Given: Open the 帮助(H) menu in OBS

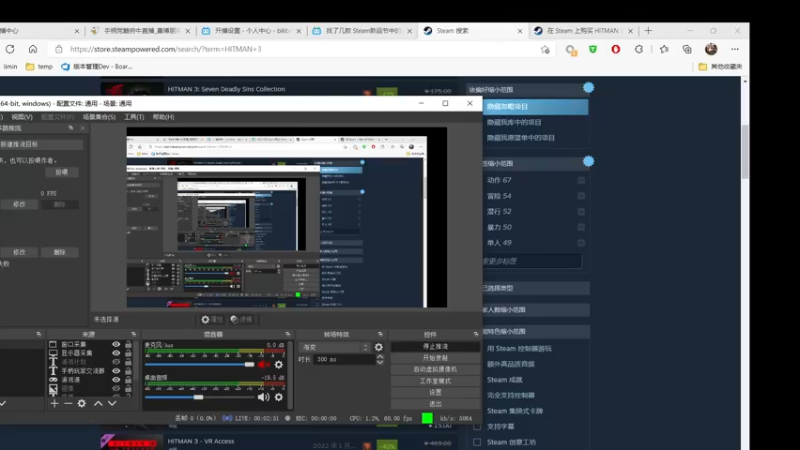Looking at the screenshot, I should point(163,117).
